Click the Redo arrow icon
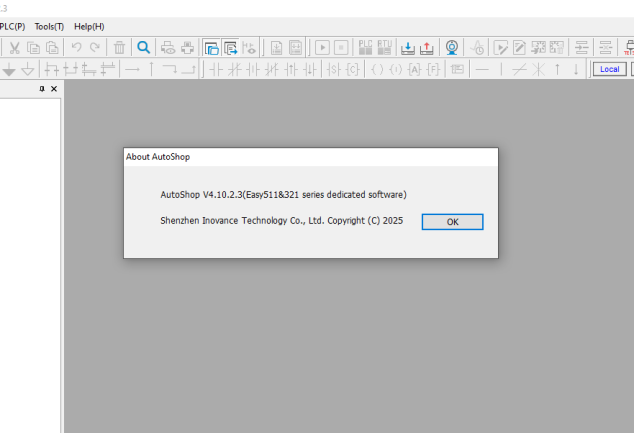The height and width of the screenshot is (433, 634). point(95,48)
